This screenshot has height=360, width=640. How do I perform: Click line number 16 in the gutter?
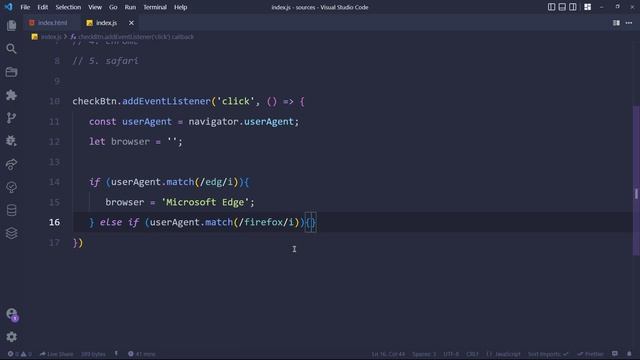[54, 222]
